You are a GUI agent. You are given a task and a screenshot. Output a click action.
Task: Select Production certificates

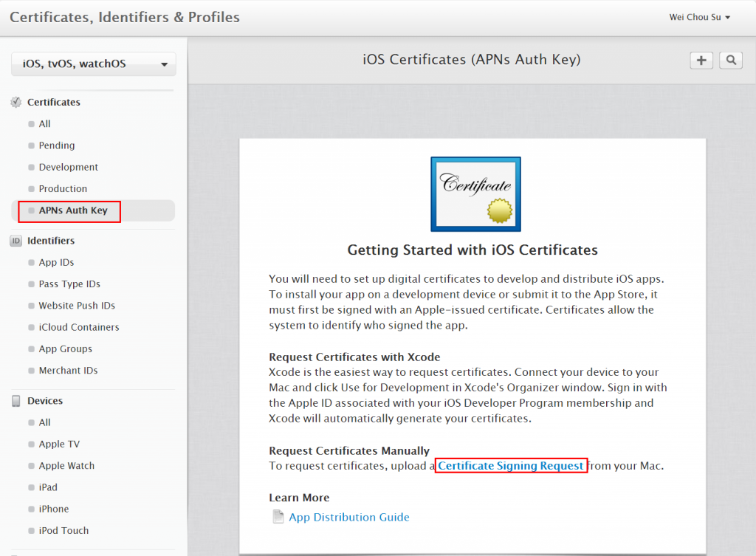(63, 188)
